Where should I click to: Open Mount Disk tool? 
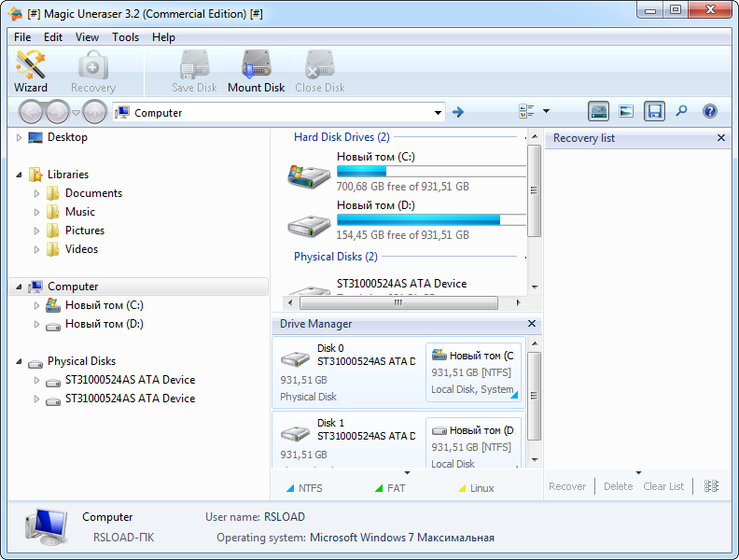tap(256, 71)
